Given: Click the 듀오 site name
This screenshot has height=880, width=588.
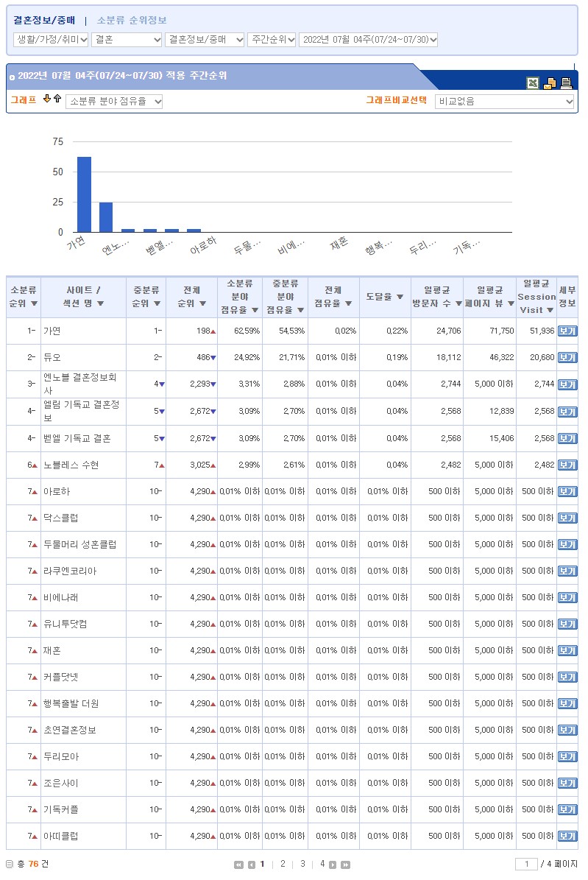Looking at the screenshot, I should tap(52, 357).
